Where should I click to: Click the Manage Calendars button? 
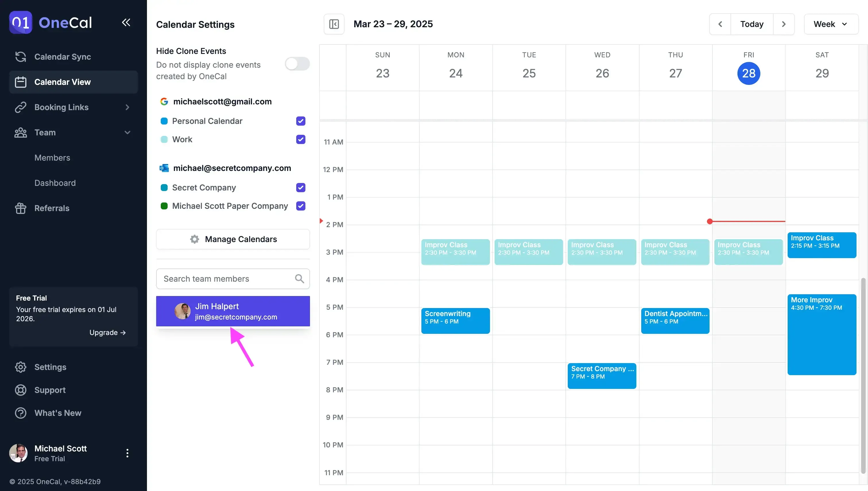coord(233,239)
